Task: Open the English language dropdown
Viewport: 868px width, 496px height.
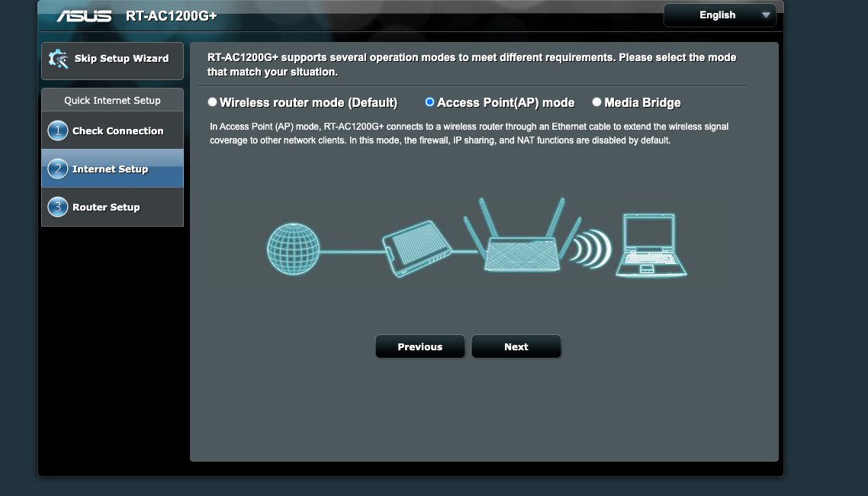Action: click(719, 15)
